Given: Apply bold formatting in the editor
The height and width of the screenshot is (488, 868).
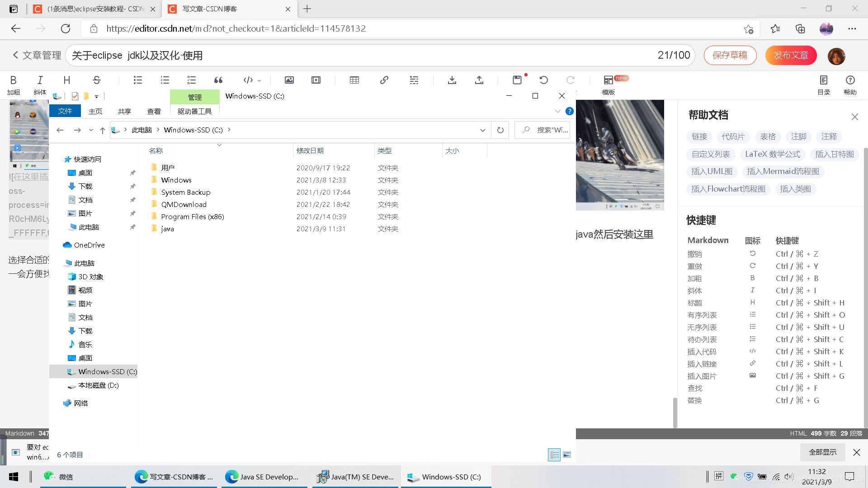Looking at the screenshot, I should pos(14,80).
